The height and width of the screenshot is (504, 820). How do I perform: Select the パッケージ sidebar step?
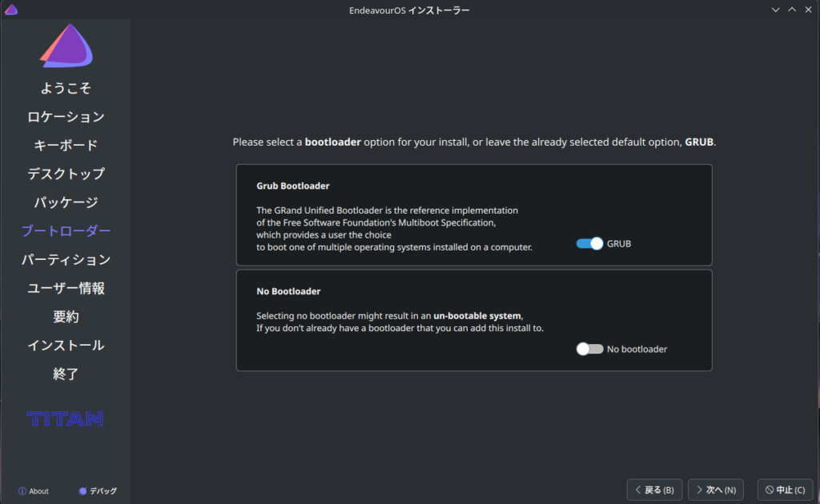pos(66,202)
